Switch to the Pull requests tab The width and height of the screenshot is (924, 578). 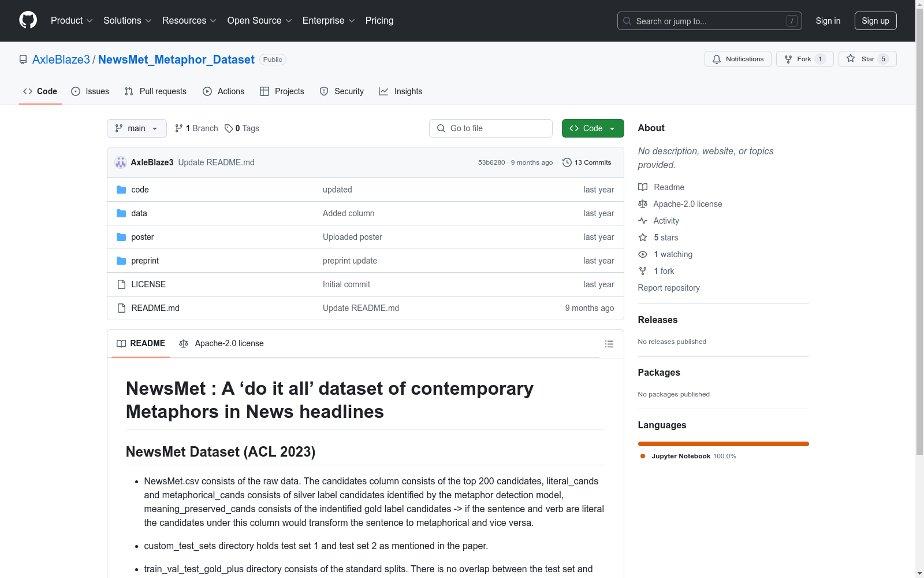point(155,91)
